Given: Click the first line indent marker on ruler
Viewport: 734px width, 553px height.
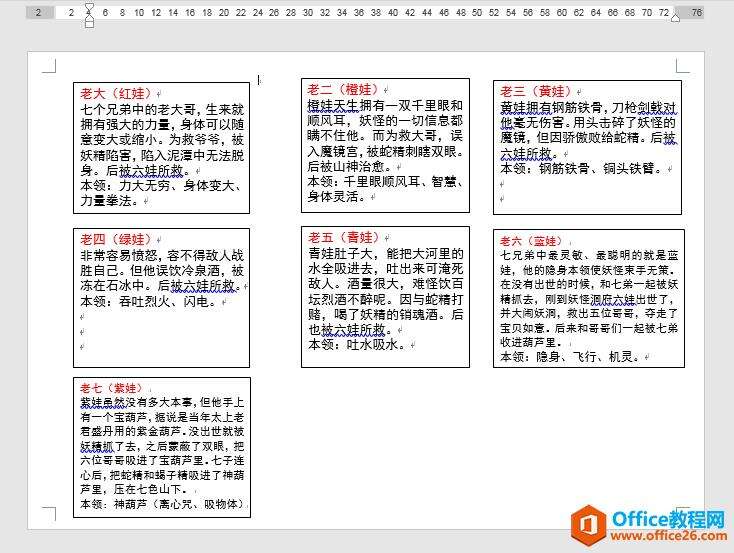Looking at the screenshot, I should (x=90, y=8).
